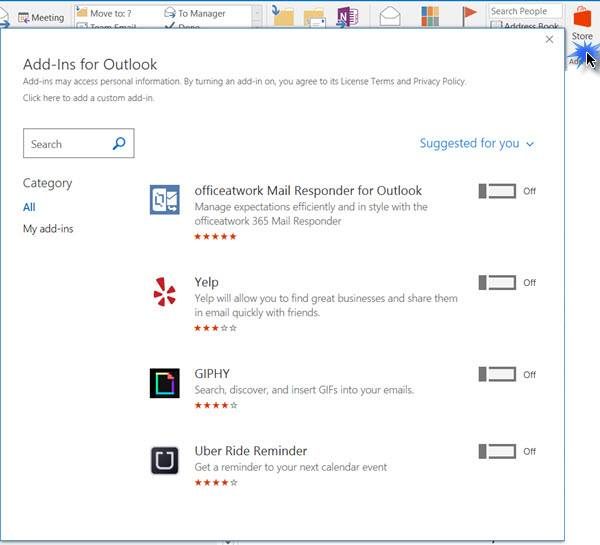Click the OneNote send icon
Viewport: 600px width, 545px height.
[347, 18]
